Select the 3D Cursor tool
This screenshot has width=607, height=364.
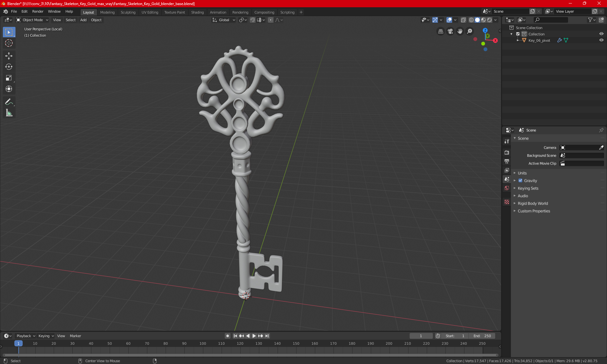(9, 43)
